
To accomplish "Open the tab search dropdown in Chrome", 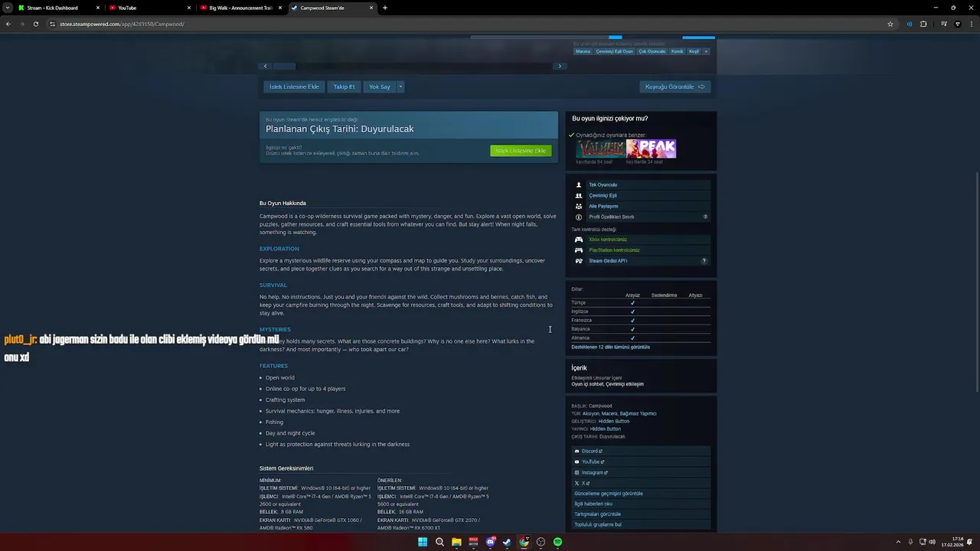I will coord(8,8).
